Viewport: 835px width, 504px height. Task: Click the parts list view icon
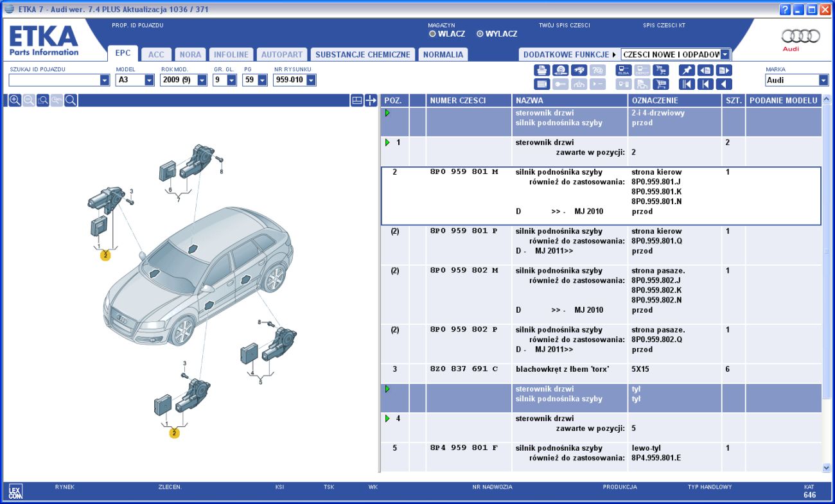[541, 84]
